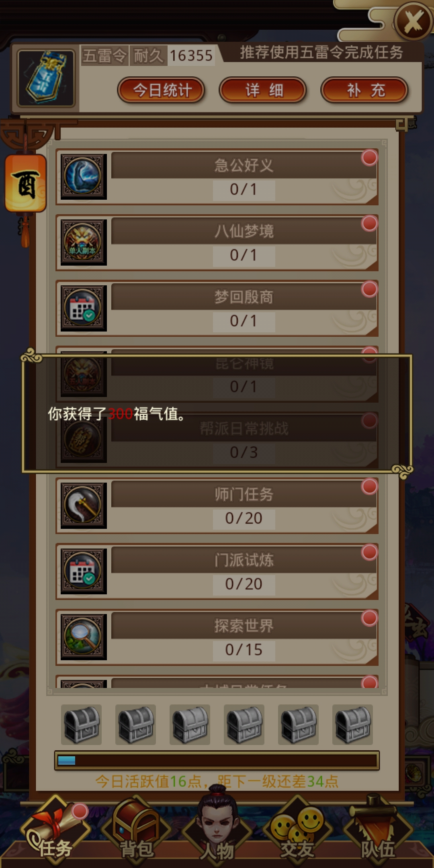The image size is (434, 868).
Task: Tap the 师门任务 scythe icon
Action: click(x=84, y=506)
